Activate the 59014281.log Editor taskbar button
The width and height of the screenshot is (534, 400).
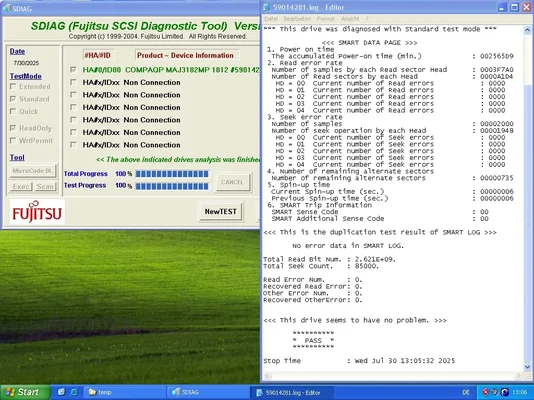click(x=292, y=392)
